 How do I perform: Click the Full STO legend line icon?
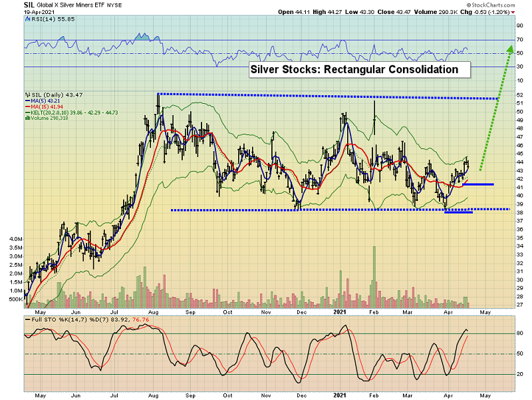click(27, 319)
